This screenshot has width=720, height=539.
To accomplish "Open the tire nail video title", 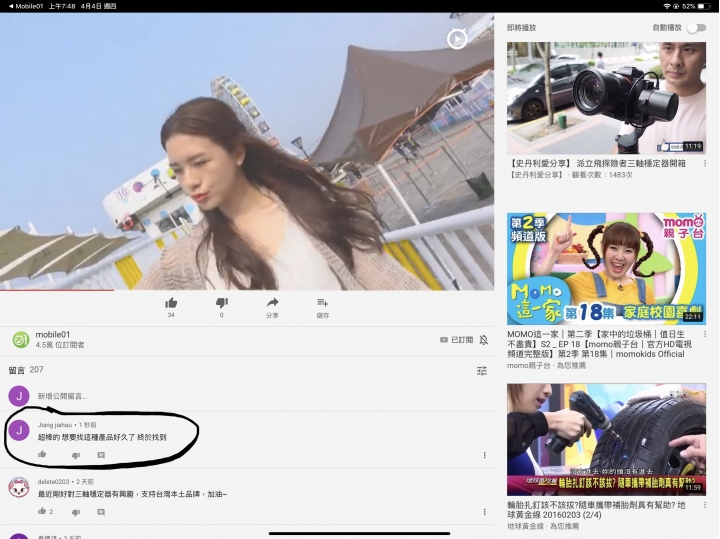I will point(596,510).
